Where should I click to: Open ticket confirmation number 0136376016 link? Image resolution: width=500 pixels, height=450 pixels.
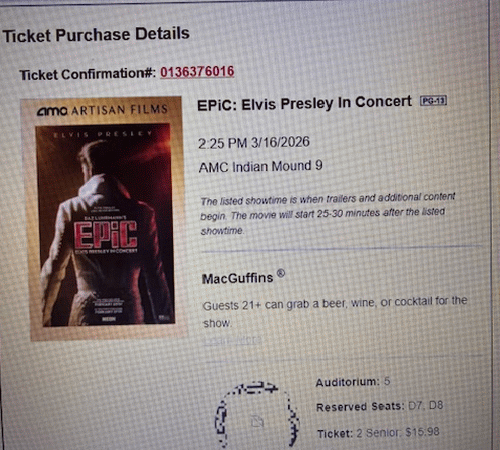[197, 72]
